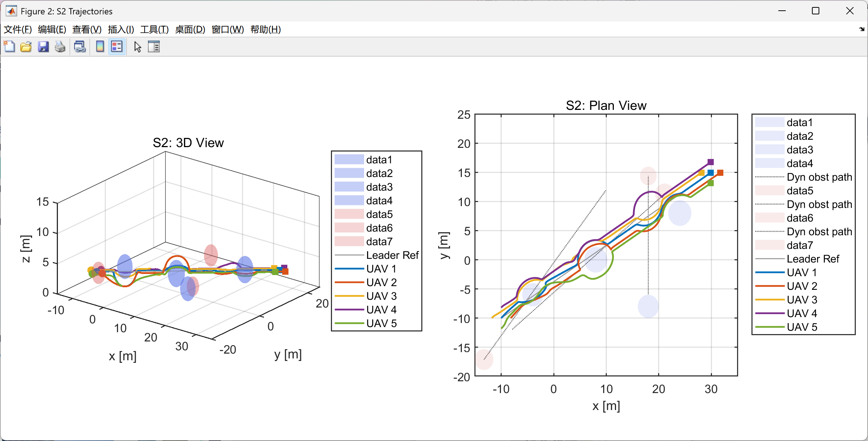Click the New Figure icon
The width and height of the screenshot is (868, 441).
tap(9, 47)
